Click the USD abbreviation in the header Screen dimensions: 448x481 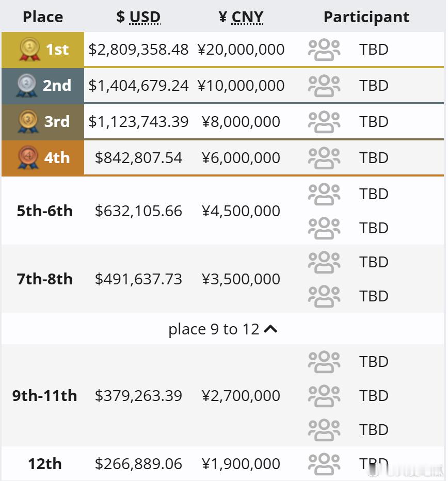tap(145, 17)
